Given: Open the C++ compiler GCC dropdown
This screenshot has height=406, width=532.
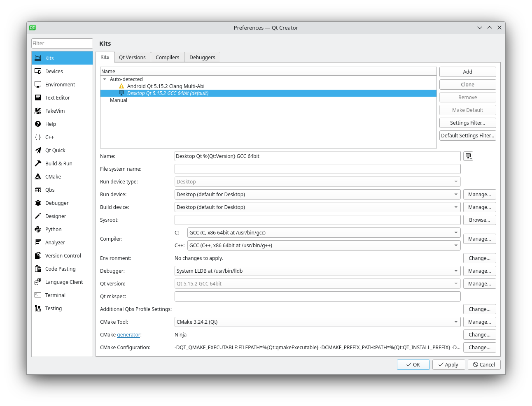Looking at the screenshot, I should [x=324, y=245].
